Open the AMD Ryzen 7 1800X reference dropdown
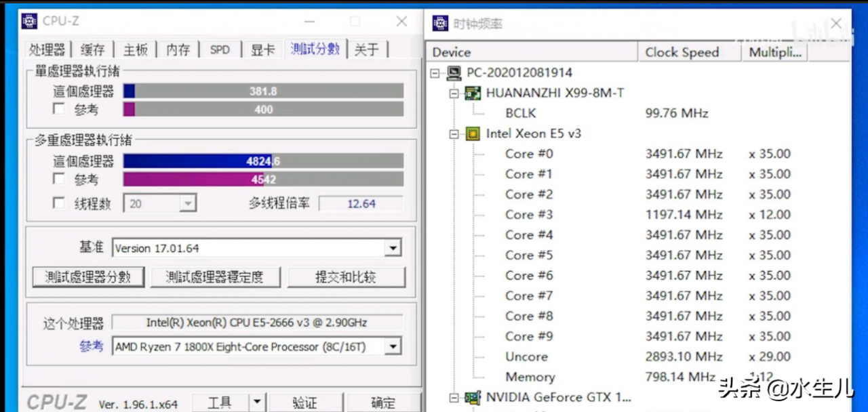Image resolution: width=868 pixels, height=412 pixels. [x=393, y=346]
